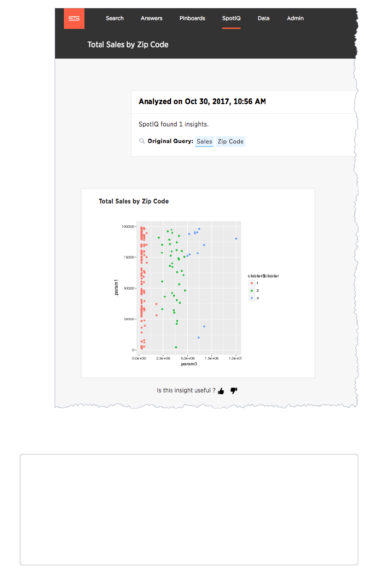Viewport: 378px width, 588px height.
Task: Click cluster 2 green legend swatch
Action: [x=252, y=290]
